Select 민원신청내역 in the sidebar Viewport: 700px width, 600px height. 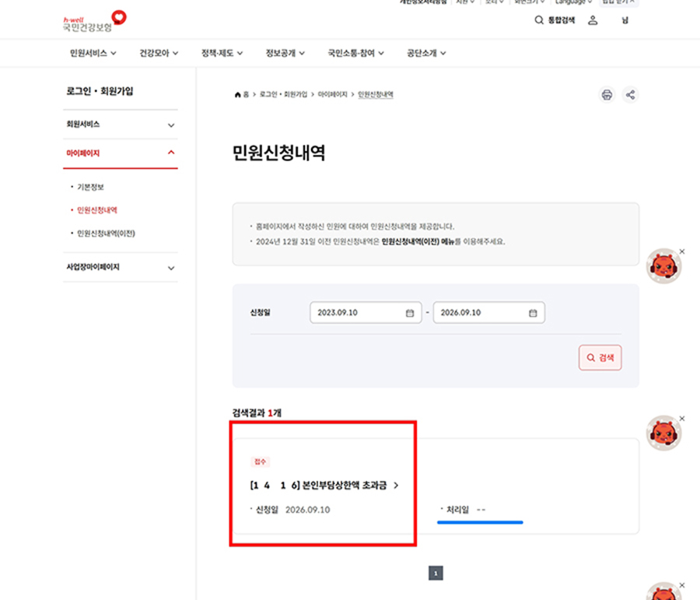[97, 210]
